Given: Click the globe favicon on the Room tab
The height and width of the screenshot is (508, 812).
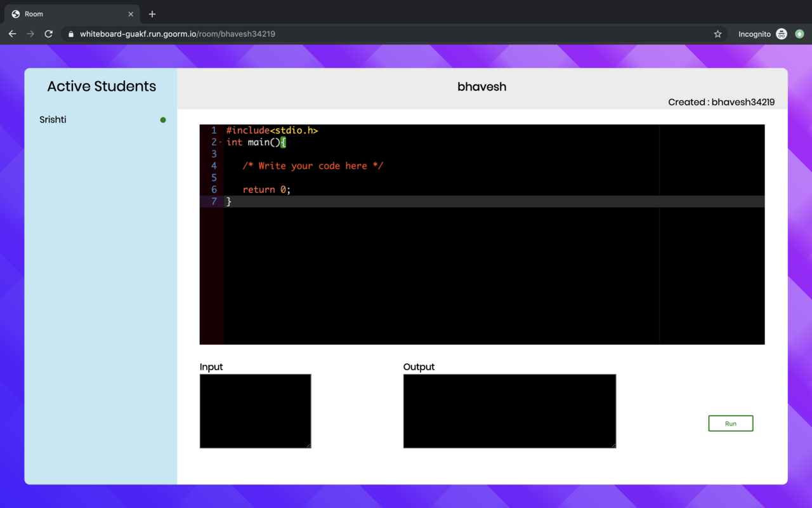Looking at the screenshot, I should (16, 14).
